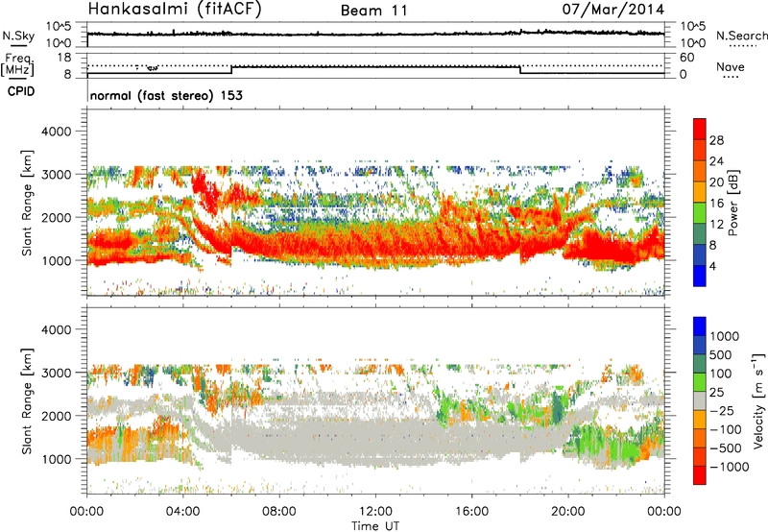Pick the light green segment of power colorbar
This screenshot has width=768, height=532.
click(x=700, y=212)
